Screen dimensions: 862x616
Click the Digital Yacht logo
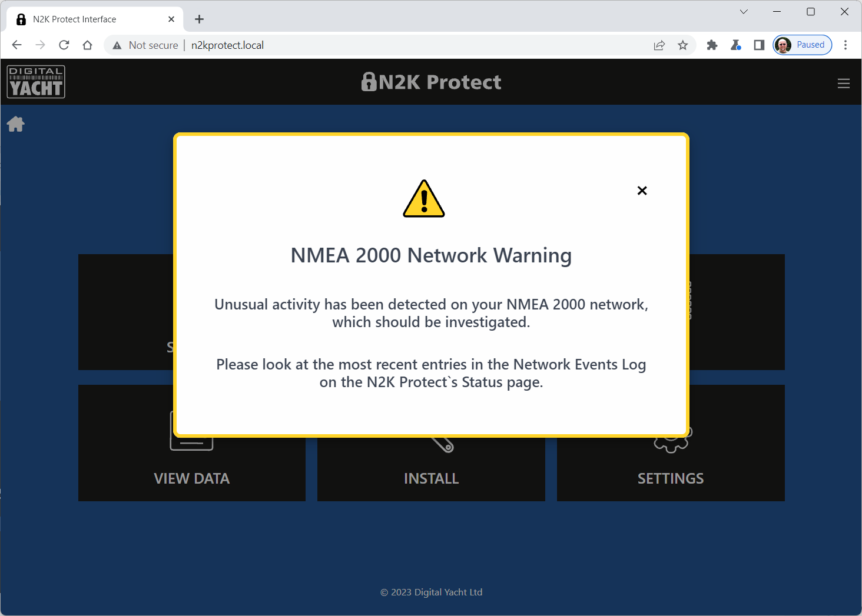point(36,82)
